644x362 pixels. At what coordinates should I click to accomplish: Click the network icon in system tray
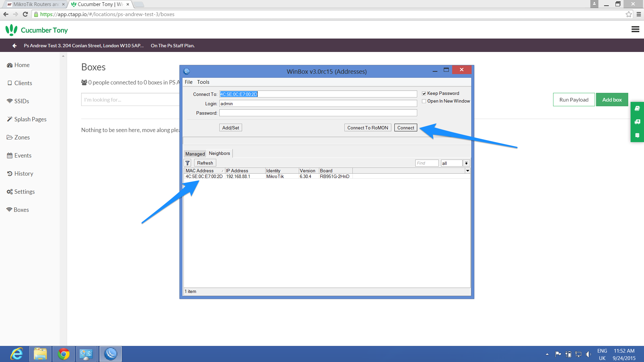click(x=578, y=354)
